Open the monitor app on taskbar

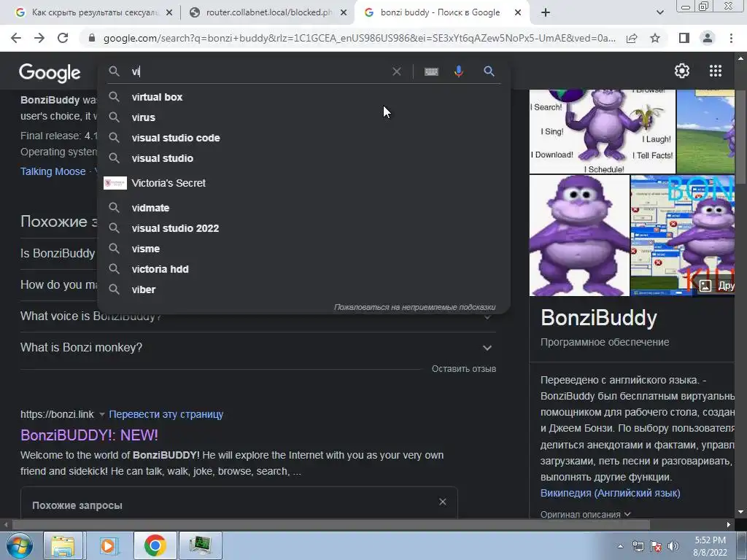(x=200, y=545)
